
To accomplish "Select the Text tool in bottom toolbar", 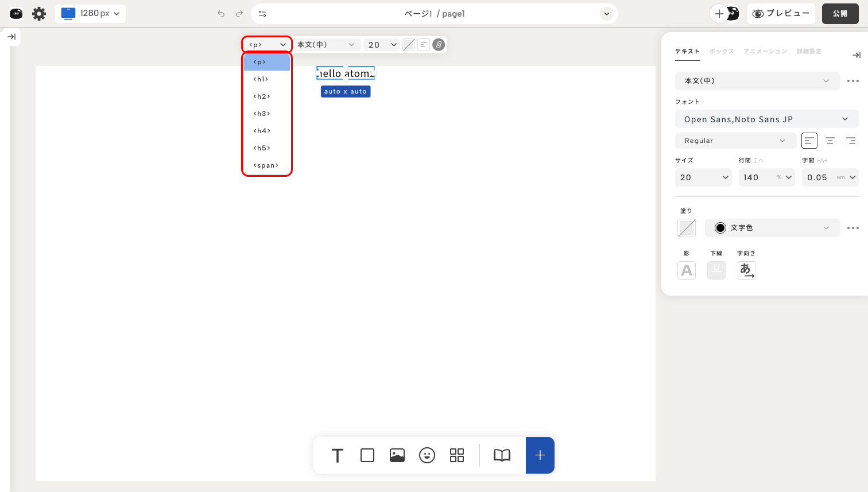I will tap(338, 455).
